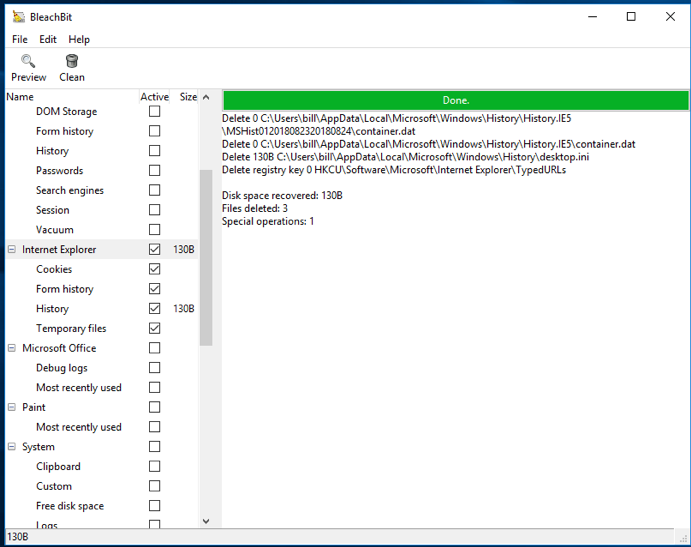Click the Preview magnifier icon

tap(28, 62)
